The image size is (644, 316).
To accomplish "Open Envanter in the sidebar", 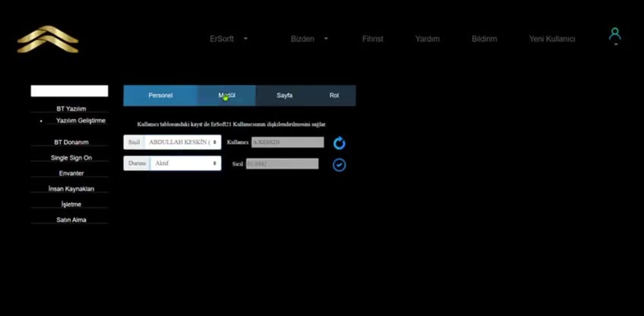I will (x=71, y=173).
